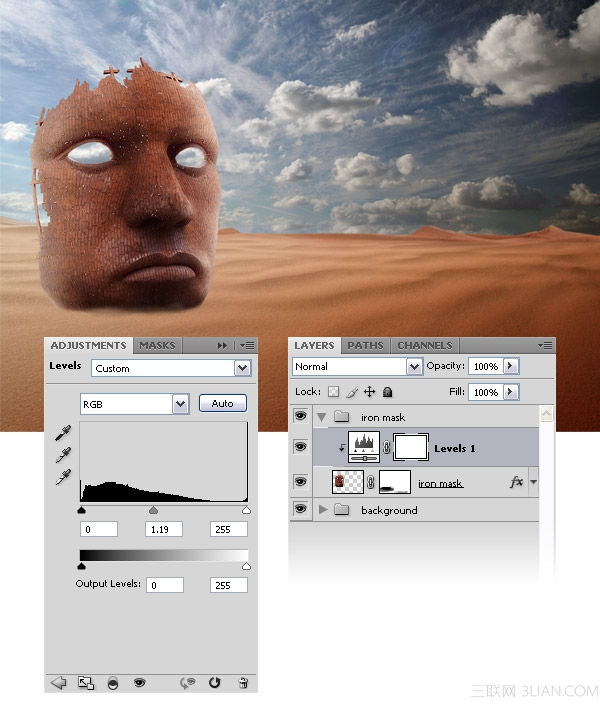Click the trash icon in Adjustments panel
Viewport: 600px width, 704px height.
243,683
